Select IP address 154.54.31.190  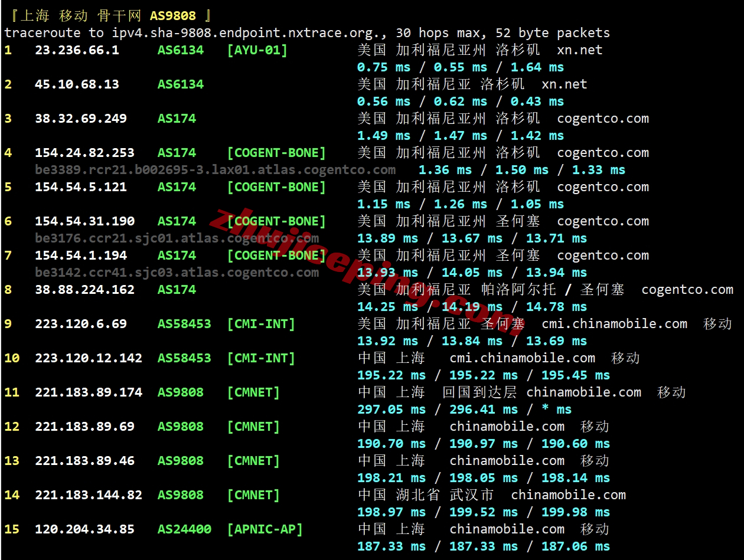84,221
